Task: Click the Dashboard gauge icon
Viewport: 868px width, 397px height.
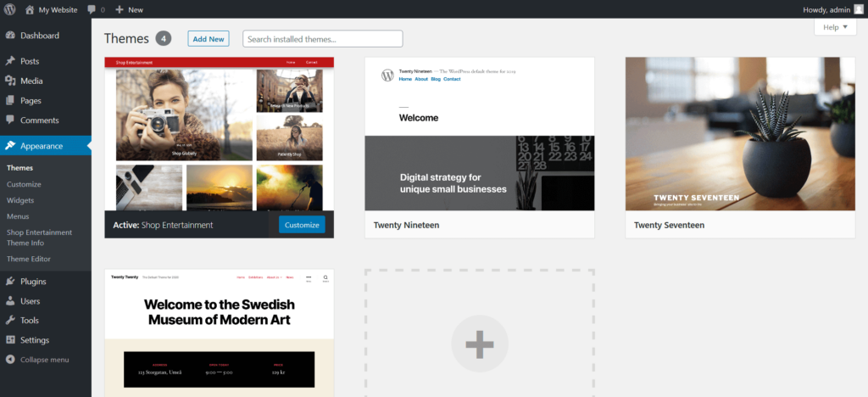Action: tap(10, 36)
